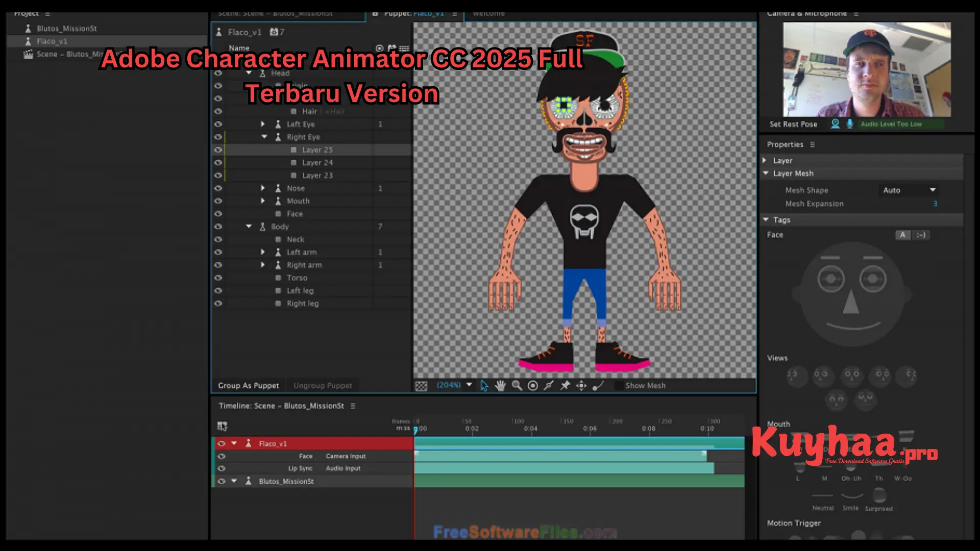Image resolution: width=980 pixels, height=551 pixels.
Task: Click the microphone icon beside Set Rest Pose
Action: tap(849, 124)
